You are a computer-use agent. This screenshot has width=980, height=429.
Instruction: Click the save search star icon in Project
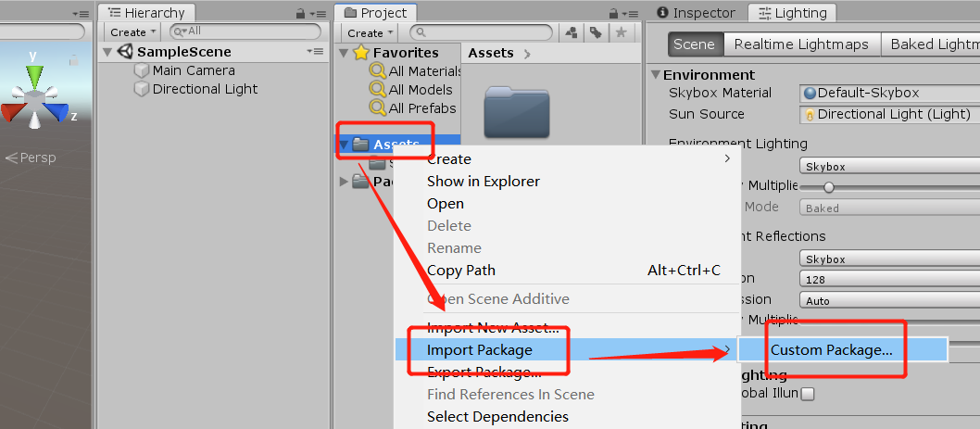pyautogui.click(x=621, y=32)
